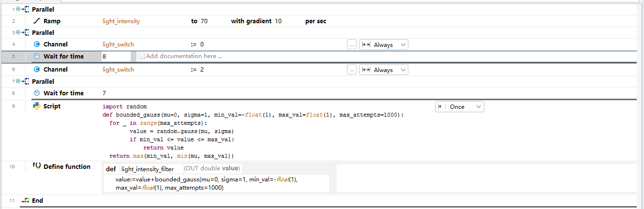The image size is (644, 209).
Task: Click the Python Script icon
Action: click(x=36, y=106)
